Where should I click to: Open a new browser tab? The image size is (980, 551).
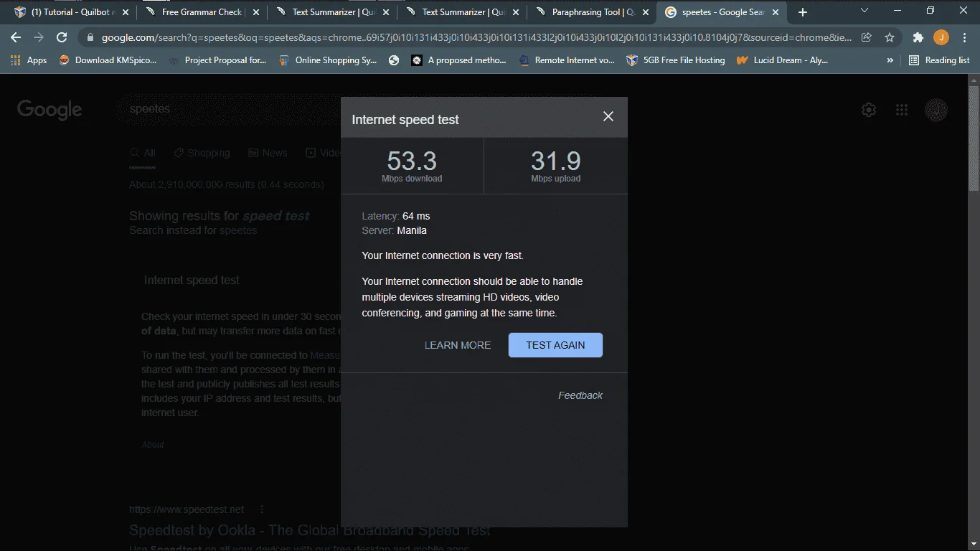point(803,12)
